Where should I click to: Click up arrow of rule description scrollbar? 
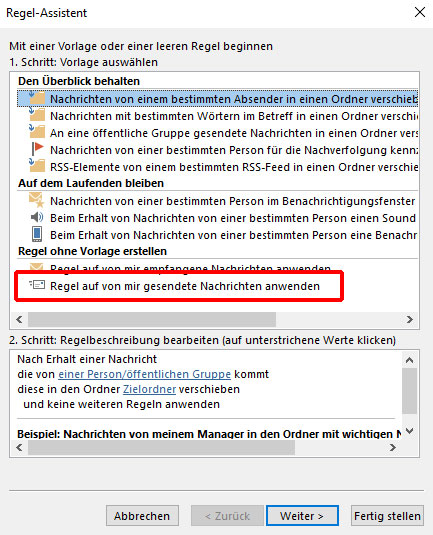[x=409, y=360]
